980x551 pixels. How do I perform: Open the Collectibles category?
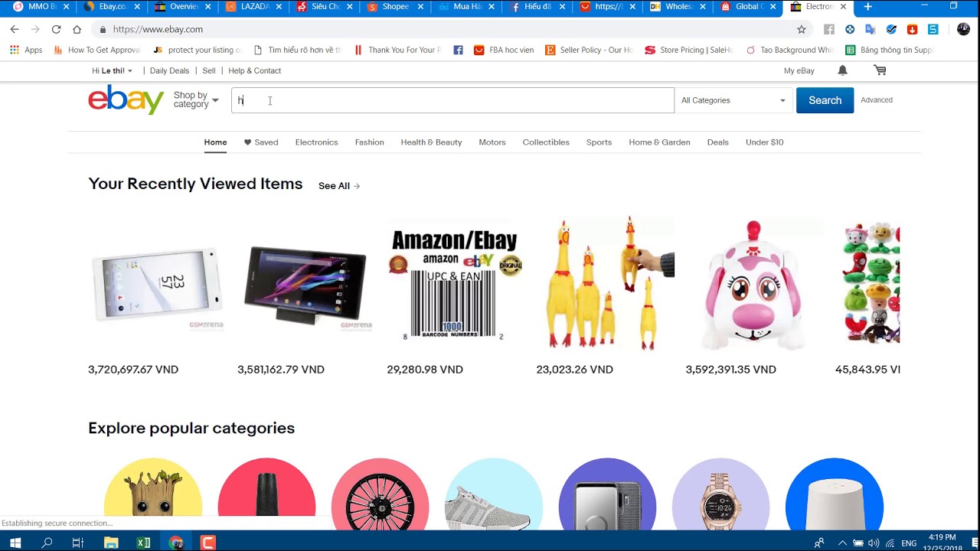pos(546,142)
